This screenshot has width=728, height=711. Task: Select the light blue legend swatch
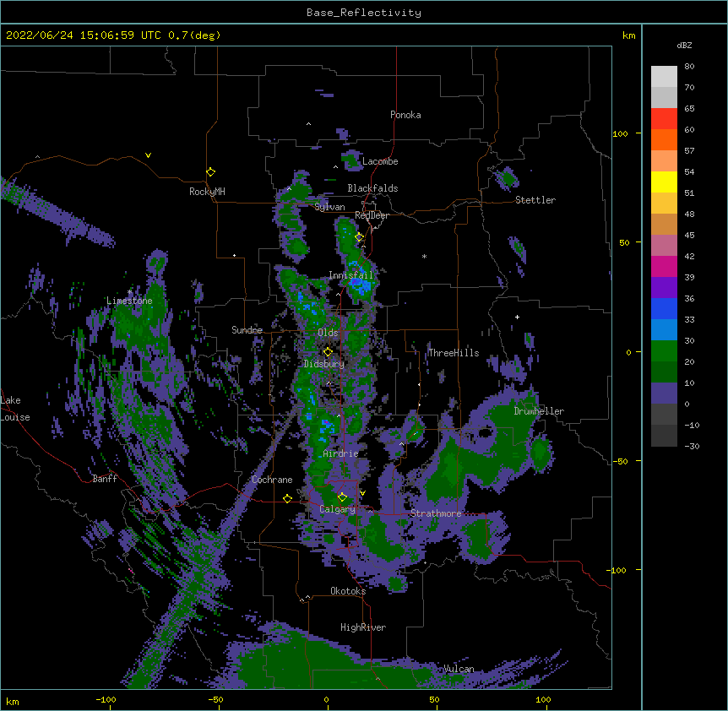664,330
